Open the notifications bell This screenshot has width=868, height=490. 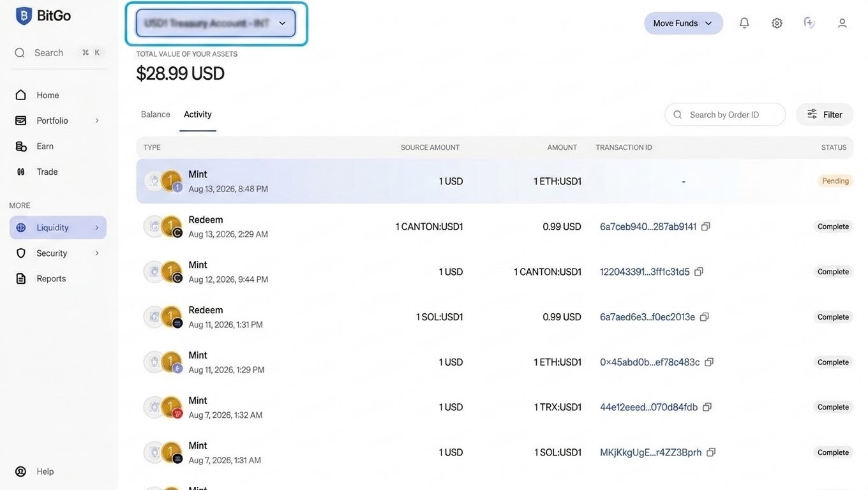tap(744, 23)
